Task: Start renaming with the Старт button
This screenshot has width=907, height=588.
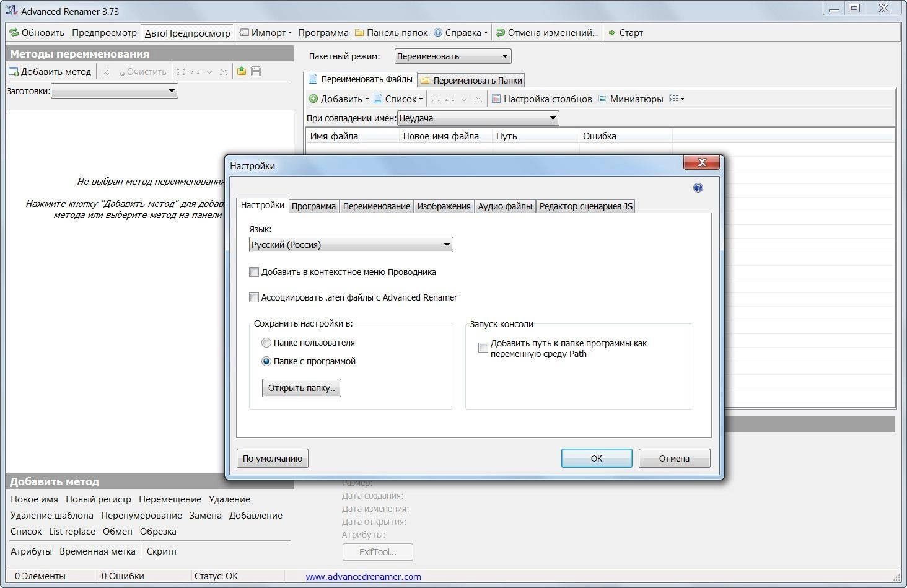Action: 626,33
